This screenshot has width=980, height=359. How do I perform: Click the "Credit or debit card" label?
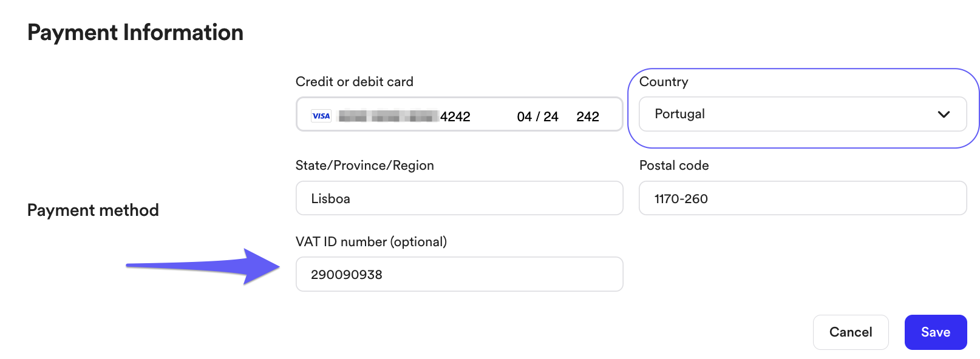354,82
